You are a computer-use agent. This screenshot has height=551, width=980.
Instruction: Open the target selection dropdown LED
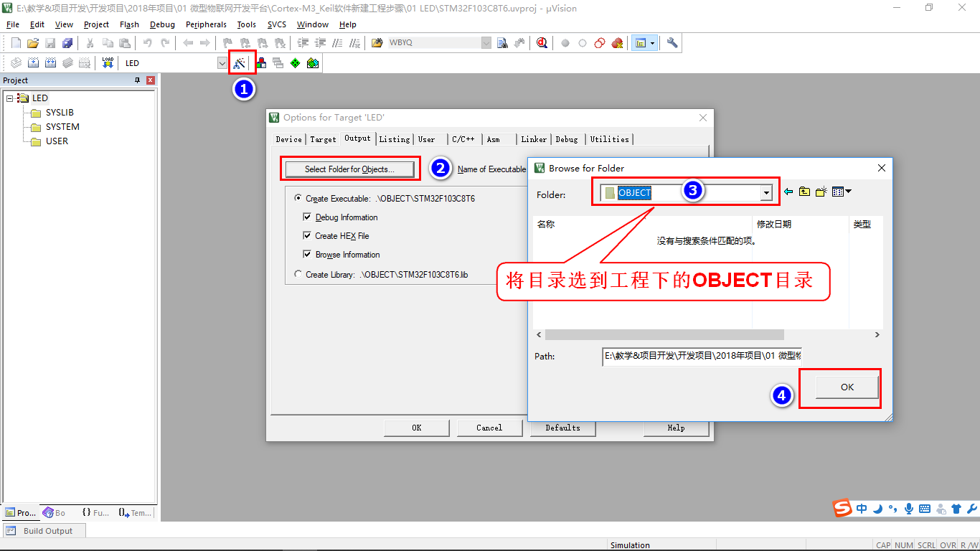click(222, 63)
